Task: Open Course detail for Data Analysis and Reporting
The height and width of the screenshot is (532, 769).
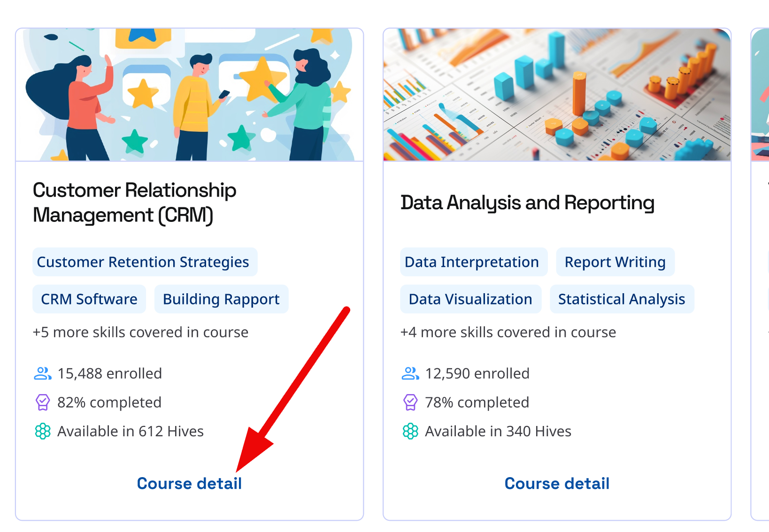Action: click(x=557, y=484)
